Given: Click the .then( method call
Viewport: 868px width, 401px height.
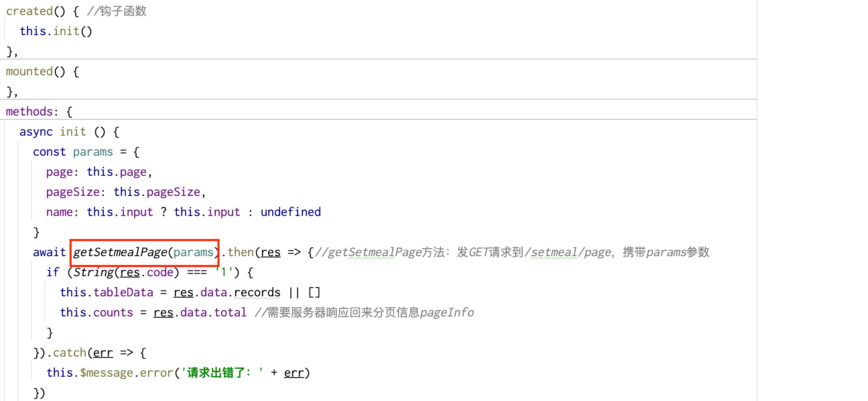Looking at the screenshot, I should [x=240, y=252].
